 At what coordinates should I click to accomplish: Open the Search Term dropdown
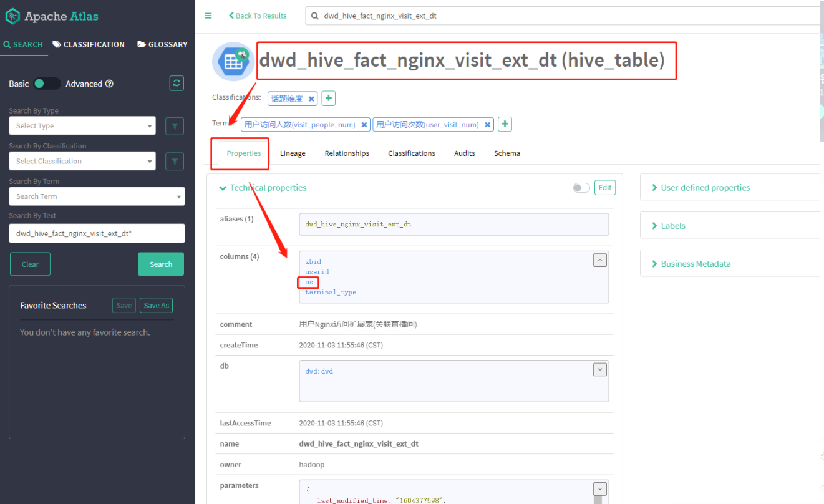(x=97, y=196)
